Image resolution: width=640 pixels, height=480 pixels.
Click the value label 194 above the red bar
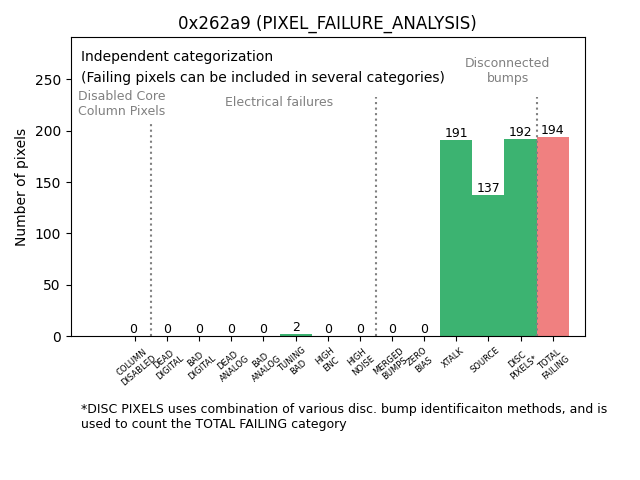pos(552,130)
